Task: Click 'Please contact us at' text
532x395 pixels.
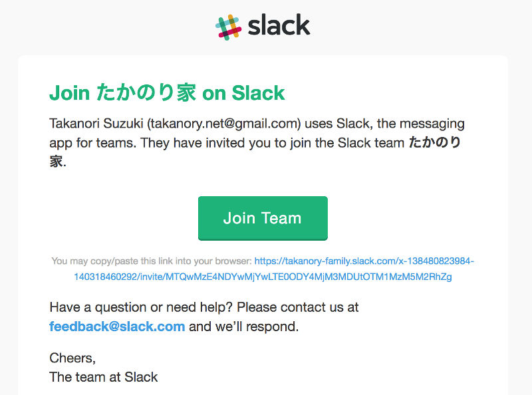Action: [297, 307]
